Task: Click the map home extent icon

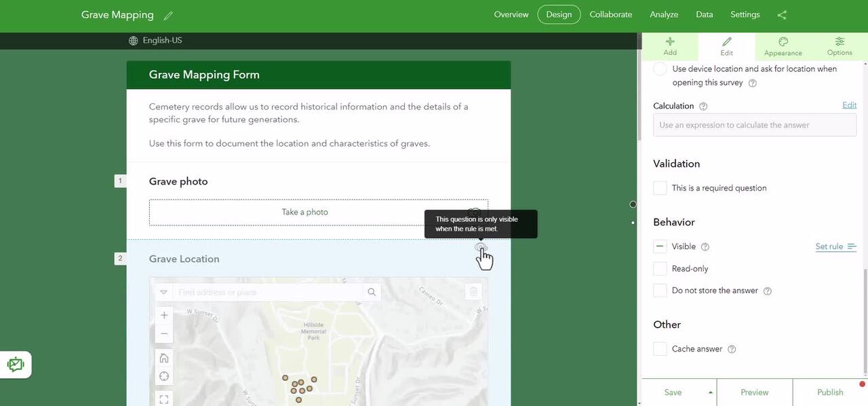Action: (164, 358)
